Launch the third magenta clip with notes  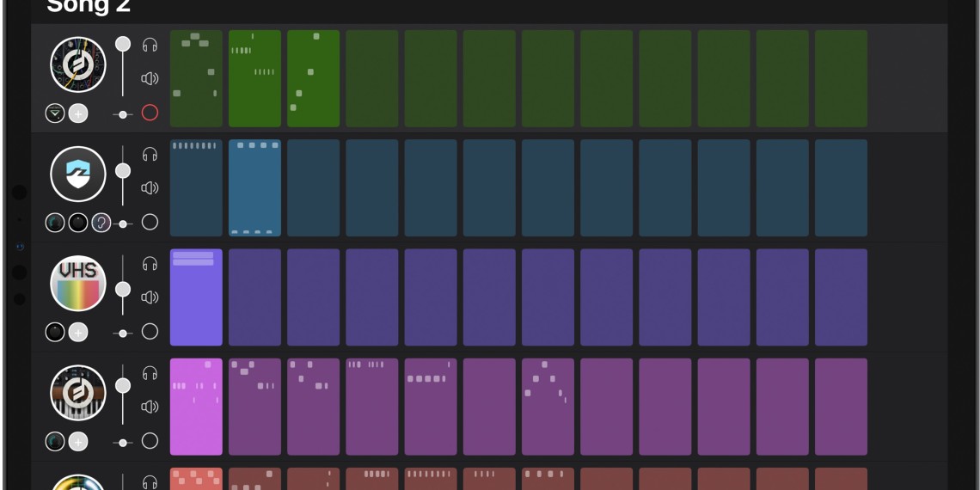click(314, 407)
